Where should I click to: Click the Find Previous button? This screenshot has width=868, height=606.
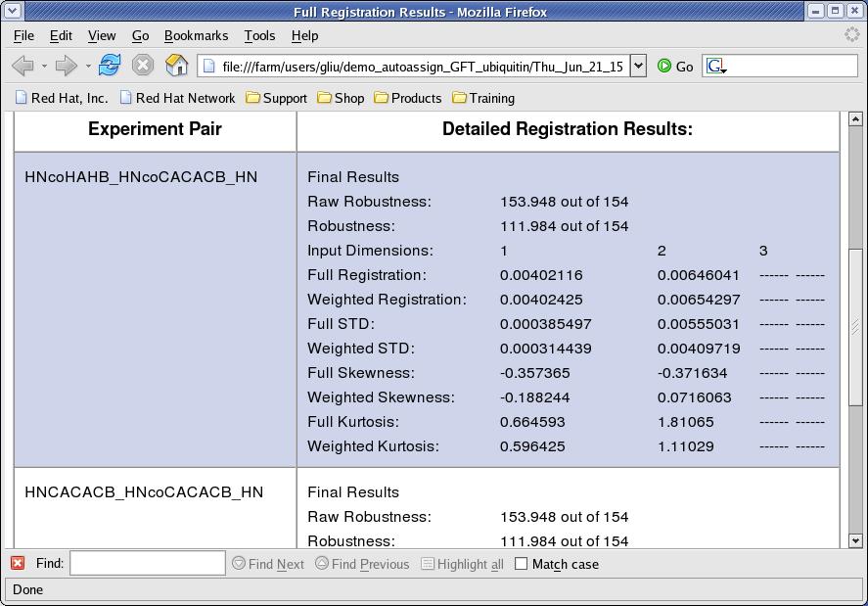click(362, 564)
